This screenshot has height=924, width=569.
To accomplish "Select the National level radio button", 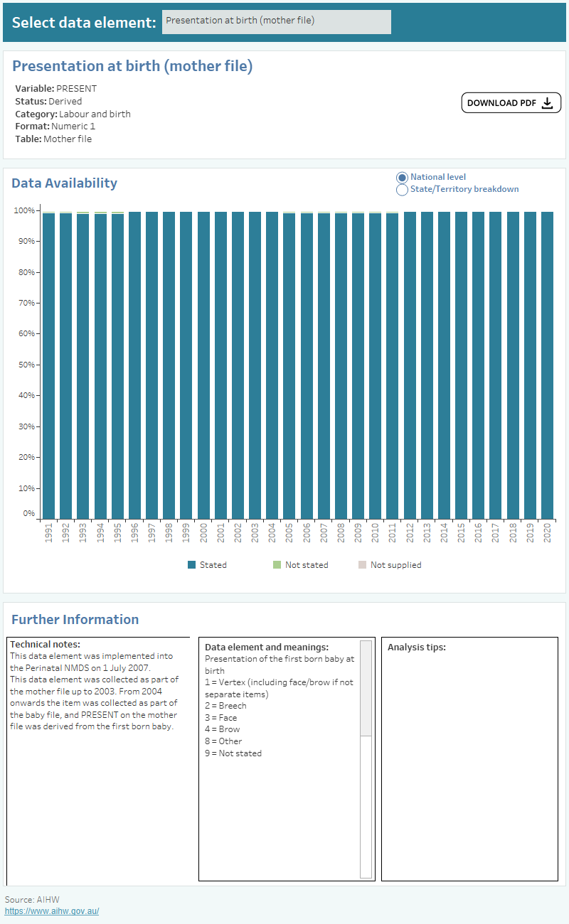I will (x=403, y=177).
